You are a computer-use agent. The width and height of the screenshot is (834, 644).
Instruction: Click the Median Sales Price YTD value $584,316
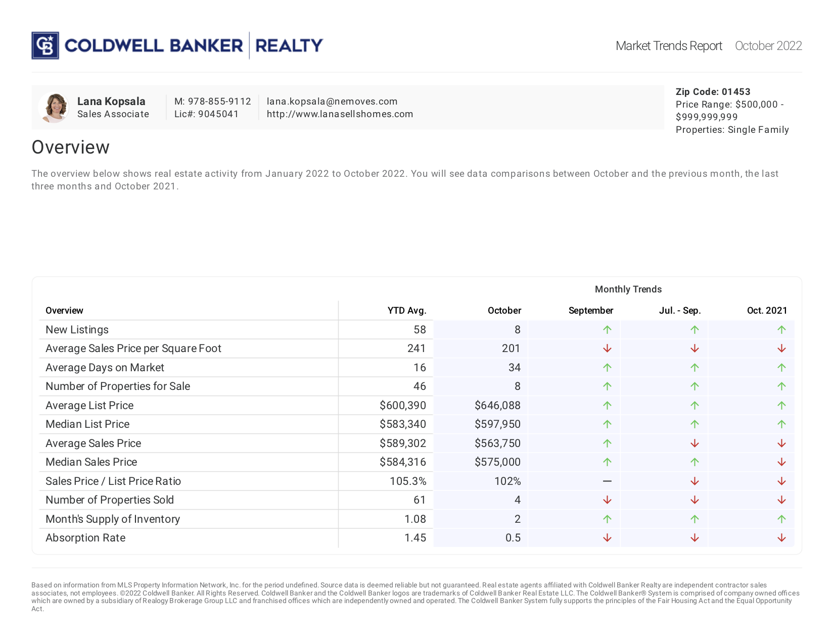click(403, 462)
